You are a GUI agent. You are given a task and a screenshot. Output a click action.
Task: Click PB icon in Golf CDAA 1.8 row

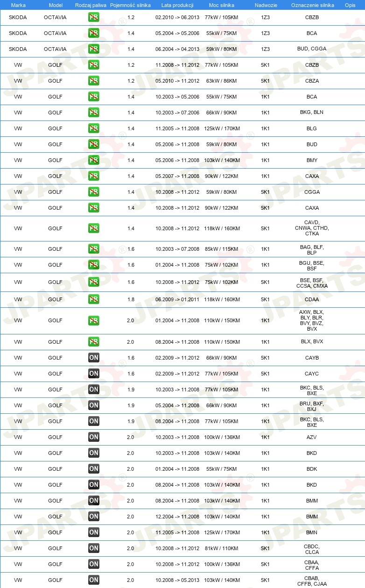pos(94,299)
